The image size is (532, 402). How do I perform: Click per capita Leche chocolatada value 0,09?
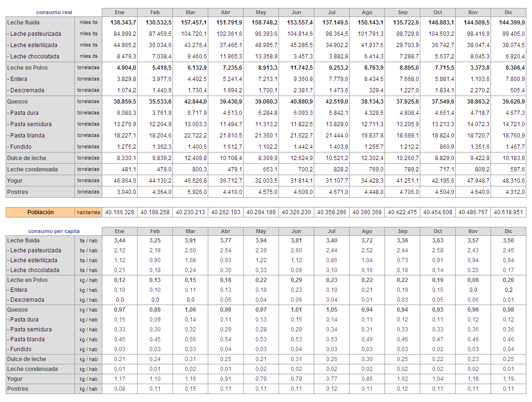(x=296, y=270)
